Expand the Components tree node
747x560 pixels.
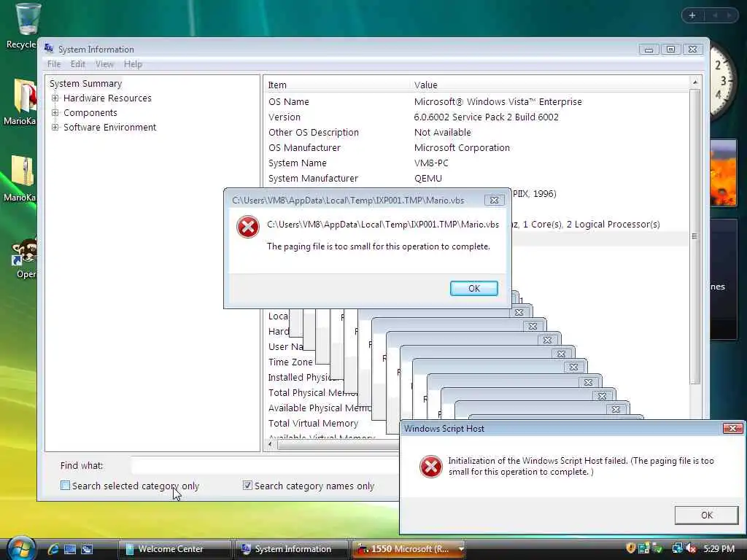pyautogui.click(x=55, y=113)
